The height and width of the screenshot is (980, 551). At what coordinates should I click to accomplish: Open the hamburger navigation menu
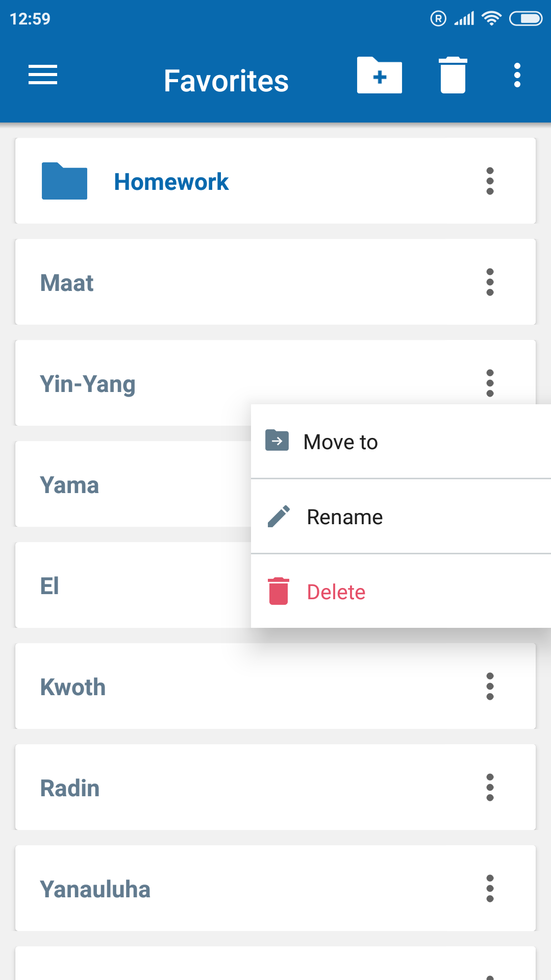(43, 75)
